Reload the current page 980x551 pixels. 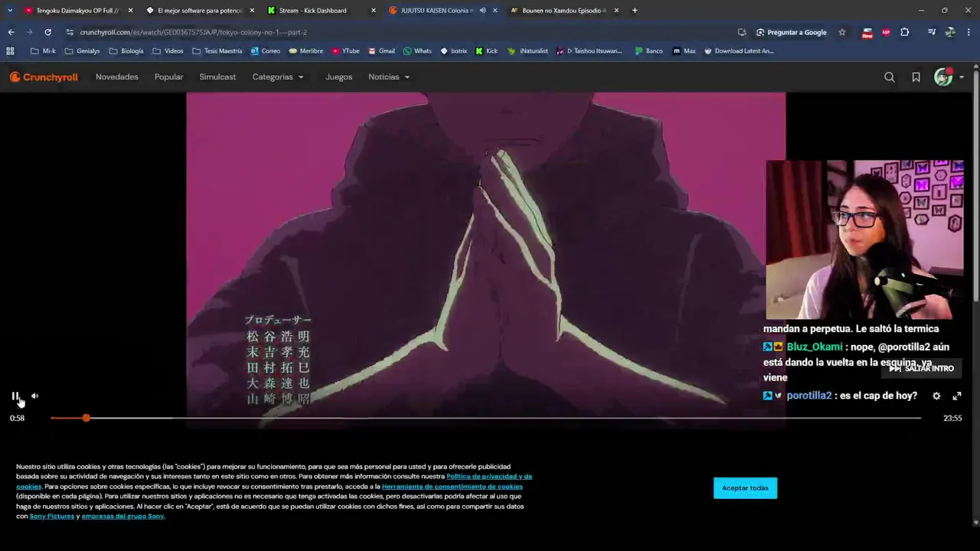(x=47, y=32)
